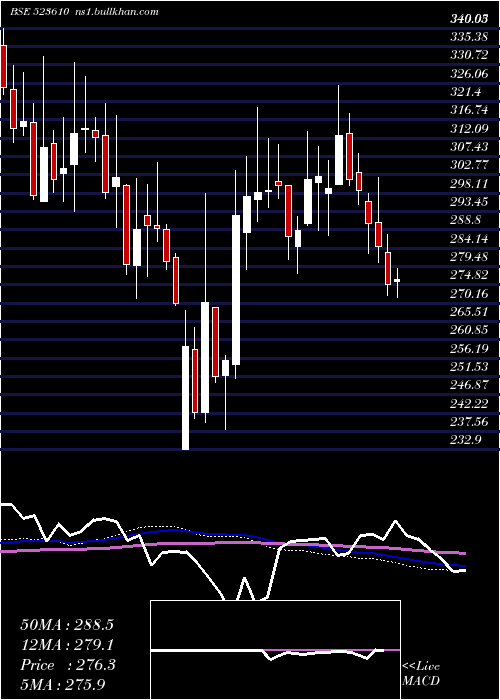
Task: Click the first red candle at chart's left edge
Action: point(4,66)
